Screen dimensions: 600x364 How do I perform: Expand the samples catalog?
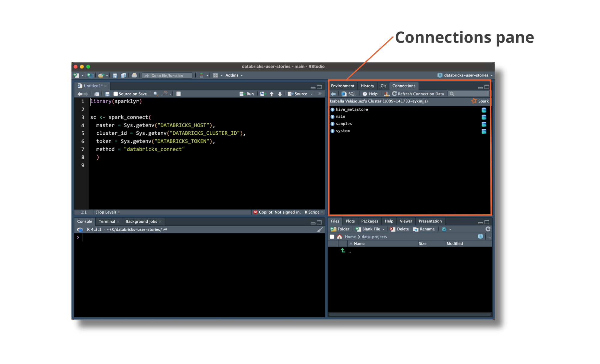pyautogui.click(x=333, y=123)
